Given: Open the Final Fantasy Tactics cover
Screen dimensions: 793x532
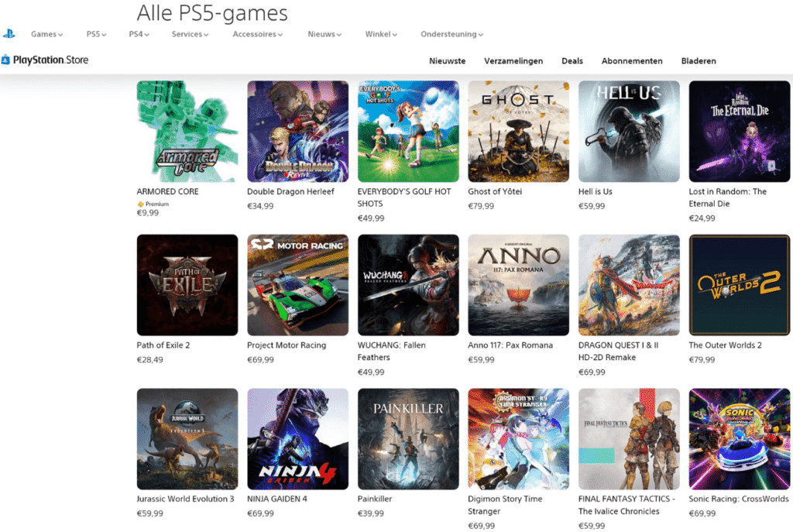Looking at the screenshot, I should click(x=629, y=439).
